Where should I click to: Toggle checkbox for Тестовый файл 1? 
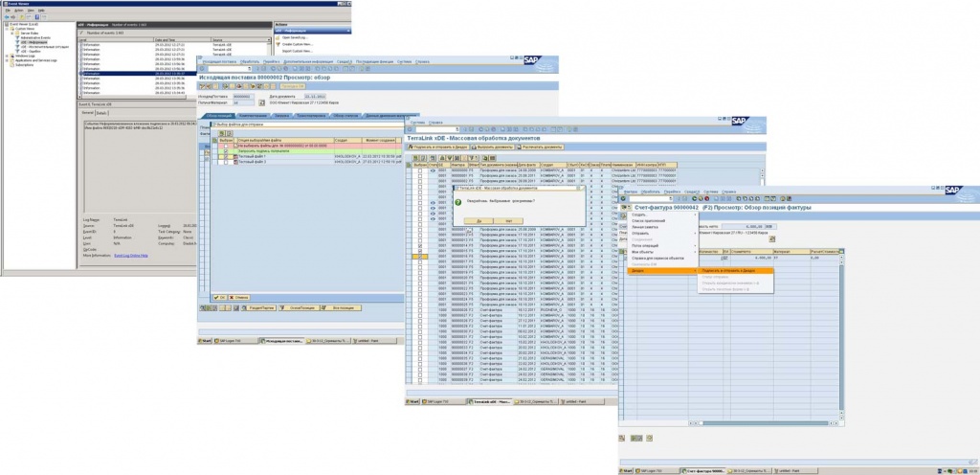pos(226,156)
